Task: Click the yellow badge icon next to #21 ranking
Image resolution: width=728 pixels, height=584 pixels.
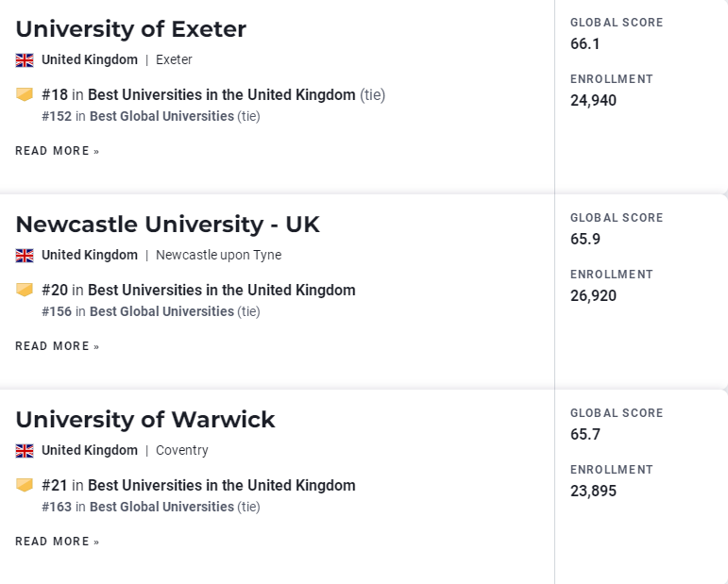Action: (25, 485)
